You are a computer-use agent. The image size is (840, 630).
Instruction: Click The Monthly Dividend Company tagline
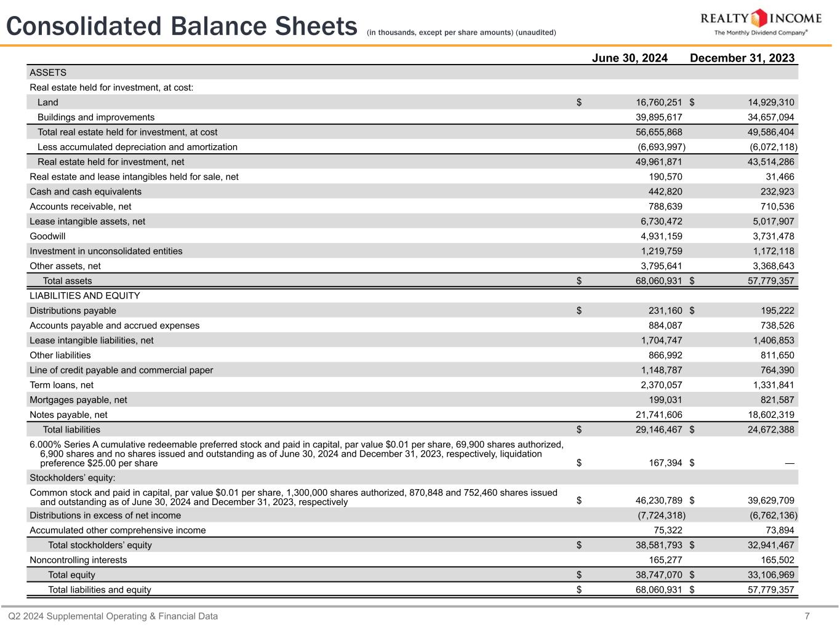click(760, 33)
